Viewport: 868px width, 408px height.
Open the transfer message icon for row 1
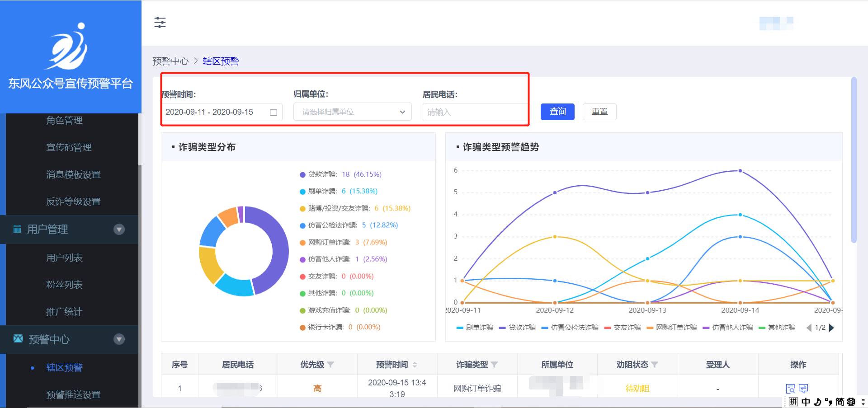coord(803,388)
